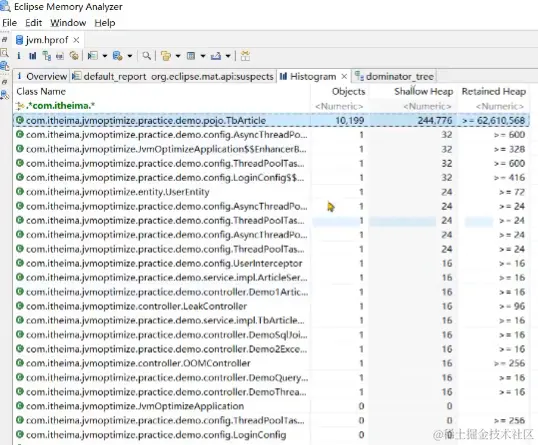Viewport: 538px width, 445px height.
Task: Open the File menu
Action: 10,23
